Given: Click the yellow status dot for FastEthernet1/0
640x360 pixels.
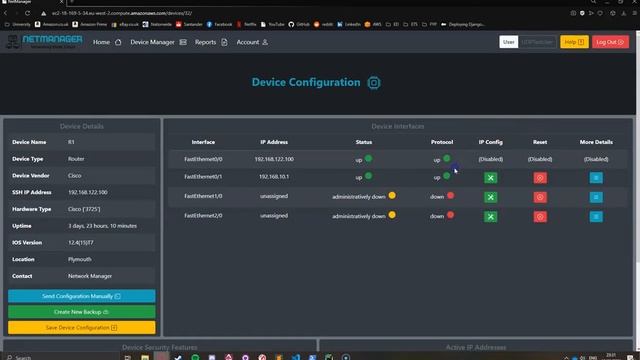Looking at the screenshot, I should [392, 195].
